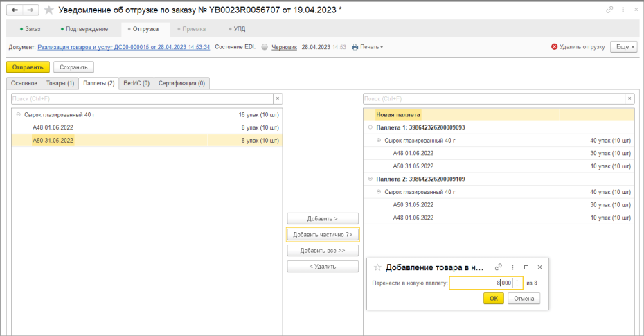
Task: Click the Добавить частично ?> button
Action: click(323, 235)
